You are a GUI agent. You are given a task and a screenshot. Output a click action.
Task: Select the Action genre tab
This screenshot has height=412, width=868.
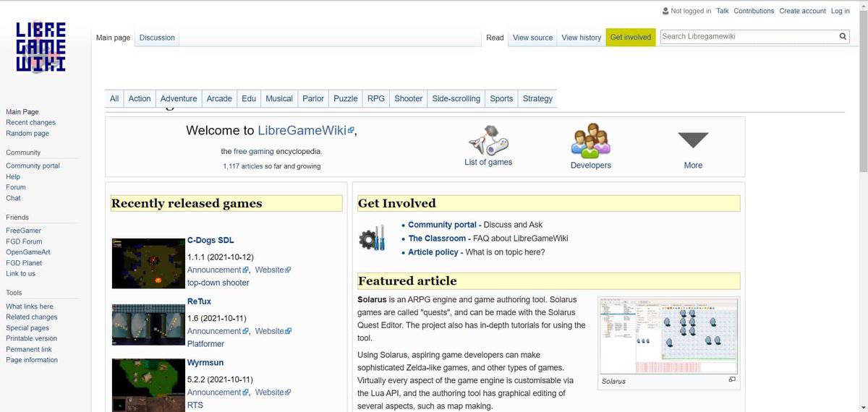140,99
